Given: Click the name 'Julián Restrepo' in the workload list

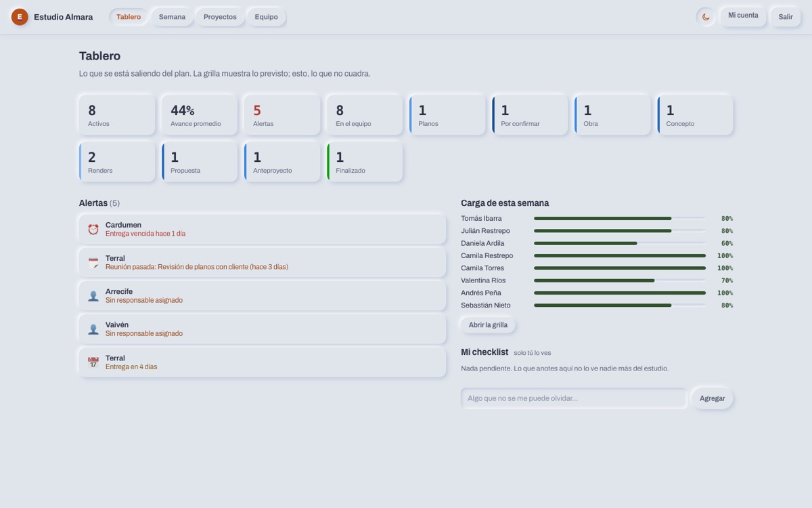Looking at the screenshot, I should pyautogui.click(x=487, y=231).
